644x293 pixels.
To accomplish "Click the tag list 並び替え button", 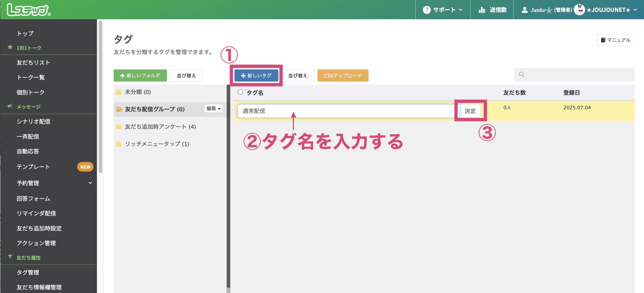I will coord(298,75).
